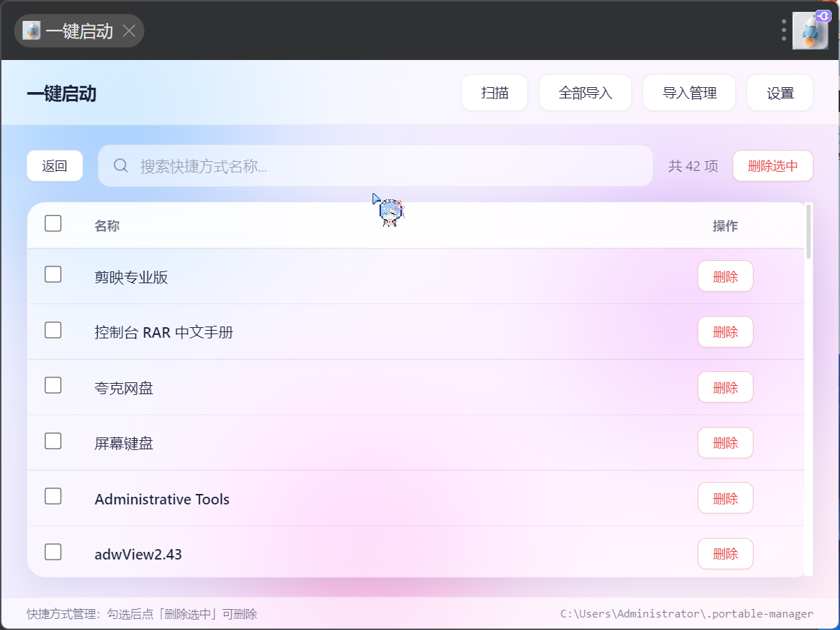Click the 名称 column header
Image resolution: width=840 pixels, height=630 pixels.
pos(107,226)
